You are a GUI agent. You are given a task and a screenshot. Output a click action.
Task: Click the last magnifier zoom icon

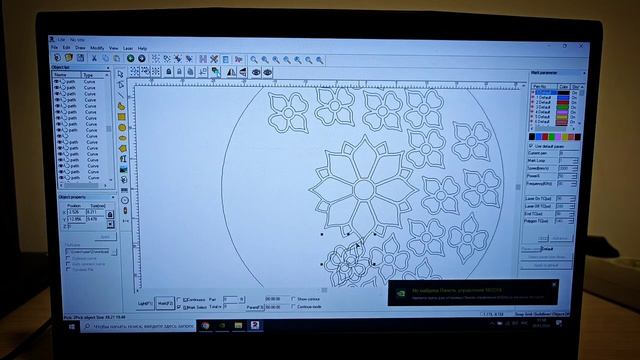[320, 61]
